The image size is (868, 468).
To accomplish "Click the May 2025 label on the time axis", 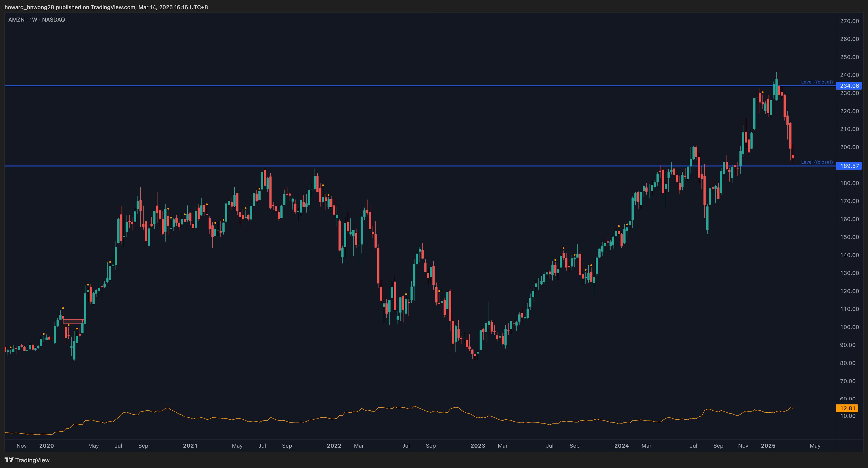I will [x=815, y=446].
